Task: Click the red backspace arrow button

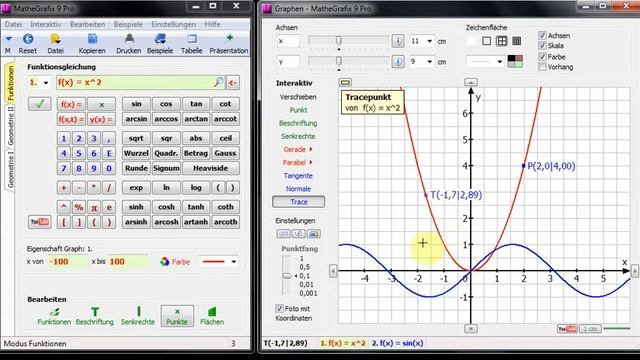Action: point(233,82)
